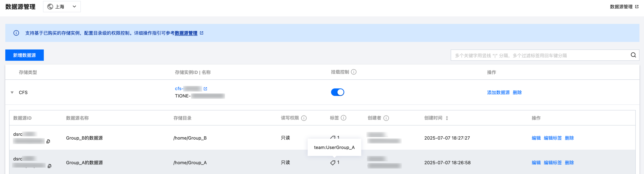Copy the Group_B data source ID
Viewport: 644px width, 174px height.
pos(48,141)
